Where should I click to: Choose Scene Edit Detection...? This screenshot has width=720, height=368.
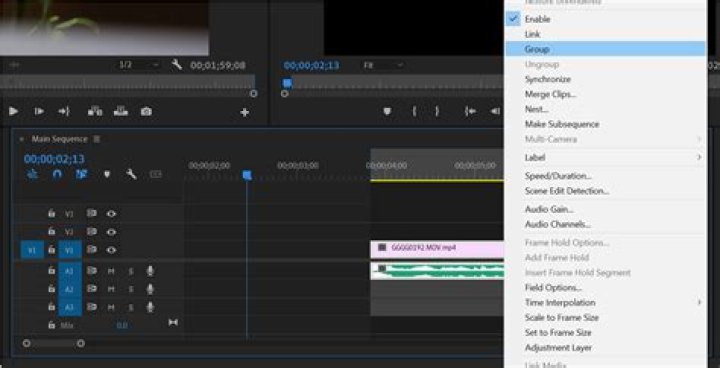[x=605, y=191]
